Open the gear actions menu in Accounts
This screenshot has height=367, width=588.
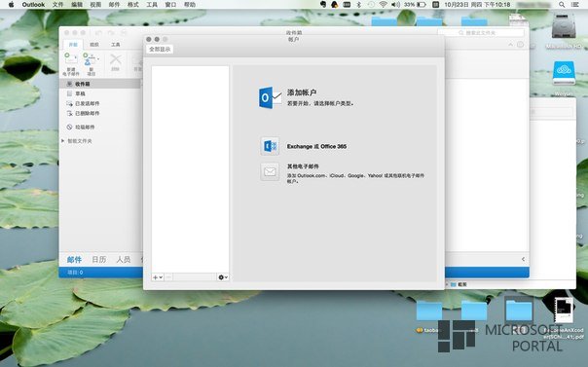[x=223, y=277]
